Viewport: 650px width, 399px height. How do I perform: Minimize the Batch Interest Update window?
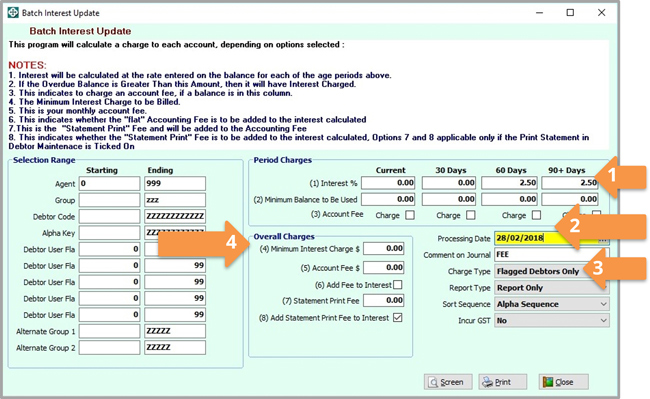[539, 13]
